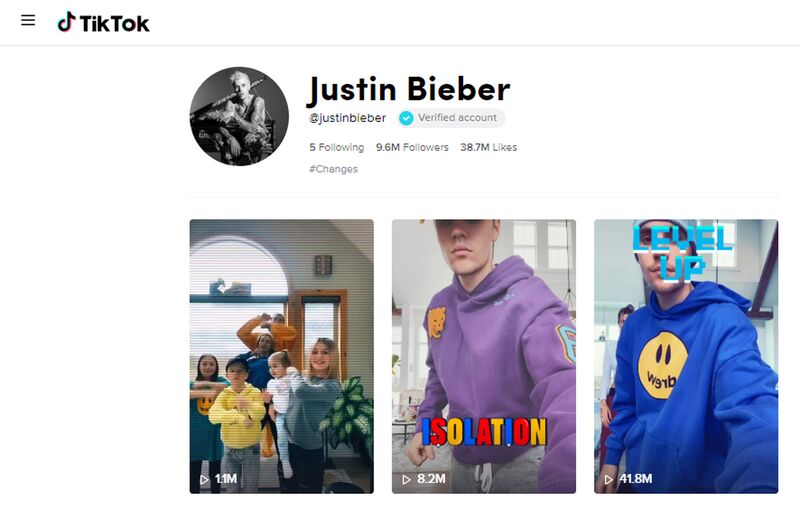800x510 pixels.
Task: Click the ISOLATION text sticker
Action: tap(484, 432)
